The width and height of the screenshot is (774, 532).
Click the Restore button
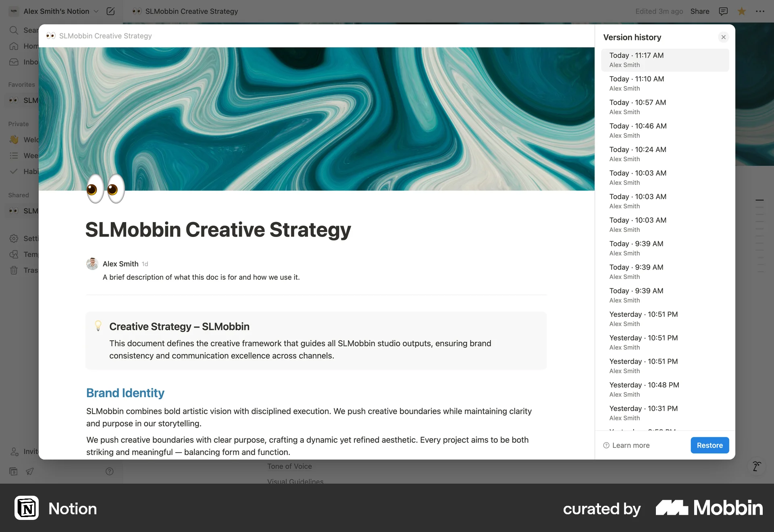click(709, 445)
